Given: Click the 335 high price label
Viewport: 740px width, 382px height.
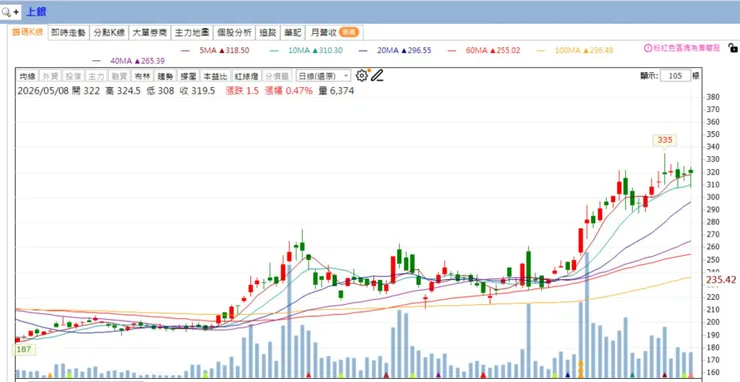Looking at the screenshot, I should (664, 140).
